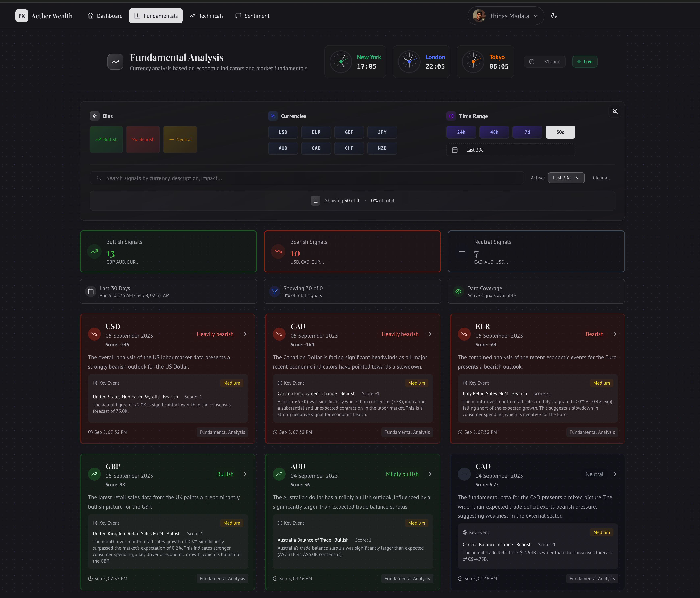Image resolution: width=700 pixels, height=598 pixels.
Task: Click the FX Aether Wealth logo icon
Action: pyautogui.click(x=22, y=16)
